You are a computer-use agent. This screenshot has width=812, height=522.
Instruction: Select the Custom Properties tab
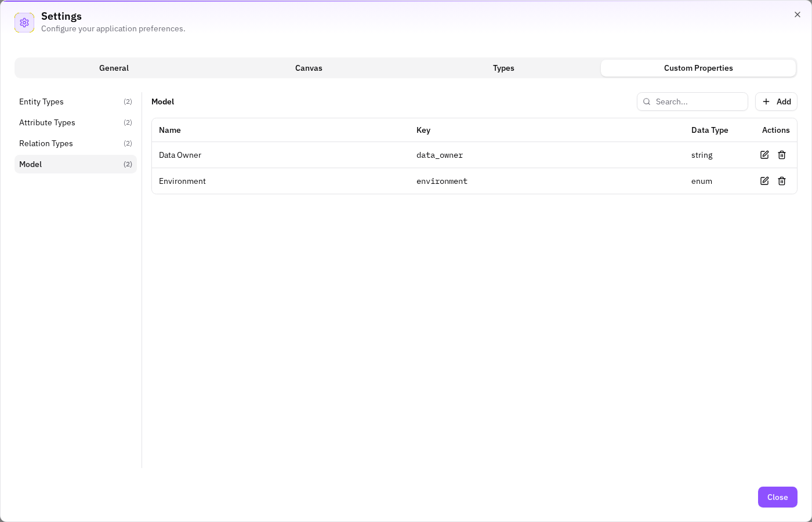pos(698,68)
